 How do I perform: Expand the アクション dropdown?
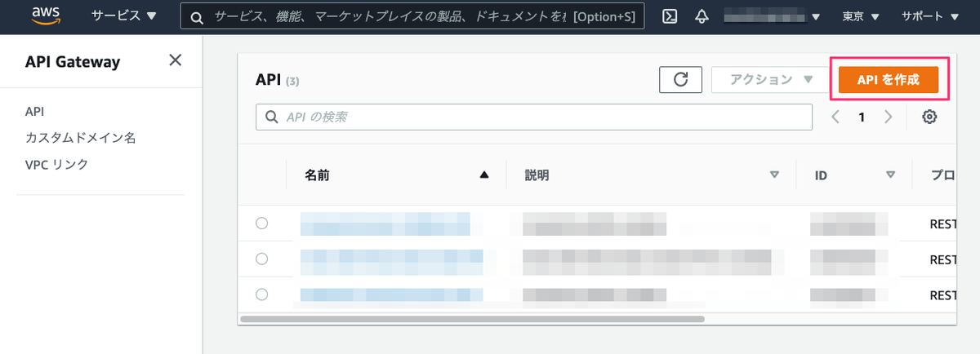tap(772, 79)
